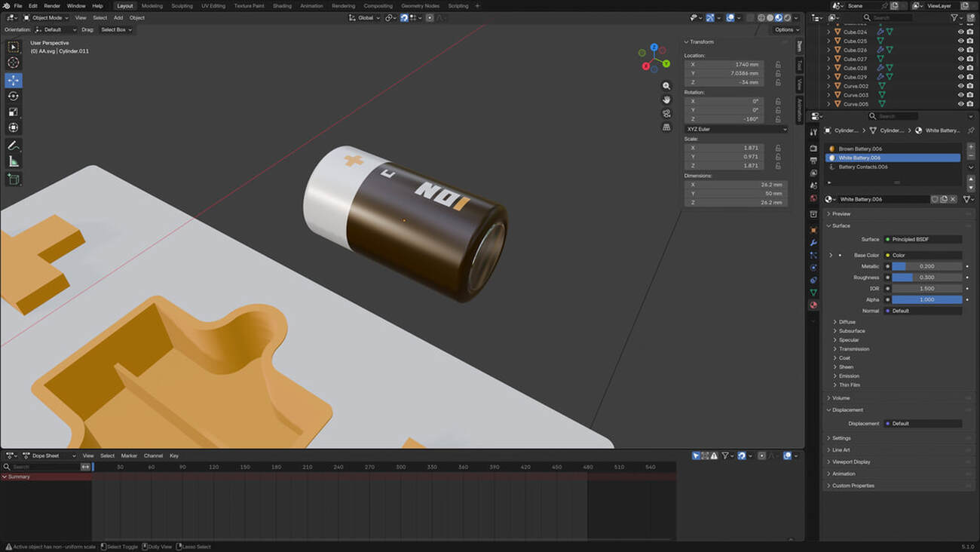Choose the Scale tool
This screenshot has height=552, width=980.
(x=14, y=112)
